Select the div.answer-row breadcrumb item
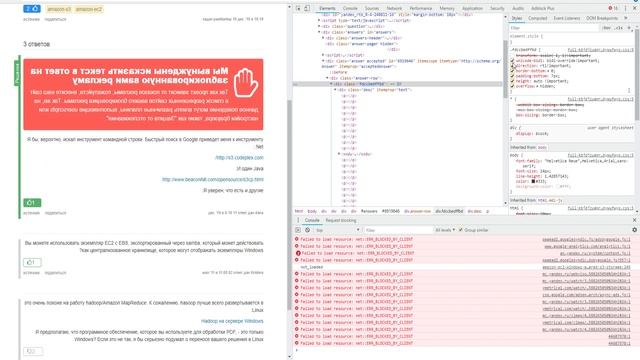 417,211
